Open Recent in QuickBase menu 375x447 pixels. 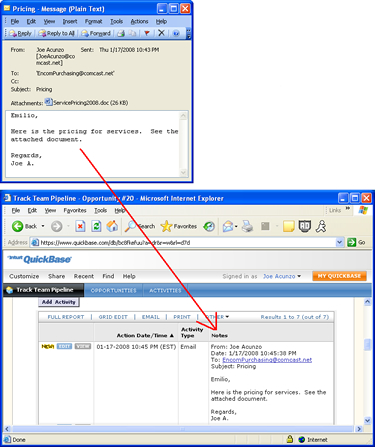[x=84, y=276]
